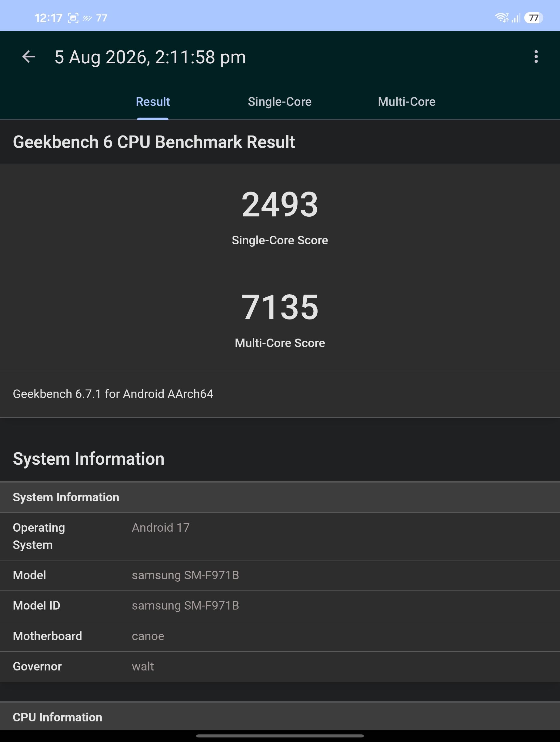Tap the Model row label
The image size is (560, 742).
(x=29, y=575)
